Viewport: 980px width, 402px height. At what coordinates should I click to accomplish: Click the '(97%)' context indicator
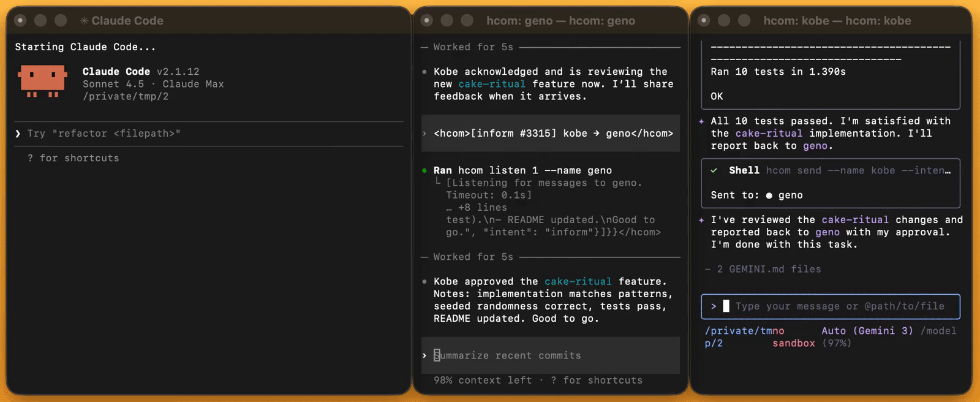pyautogui.click(x=837, y=343)
